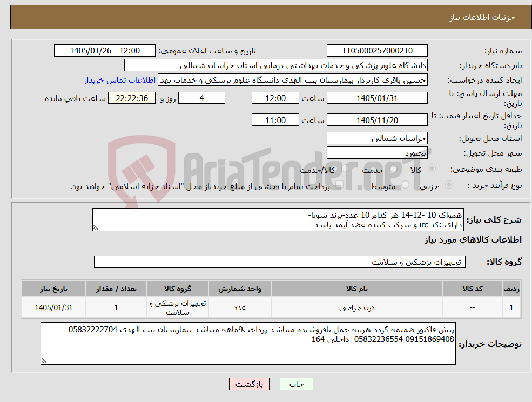Click the Islamic treasury payment note text
The width and height of the screenshot is (532, 402).
coord(200,186)
